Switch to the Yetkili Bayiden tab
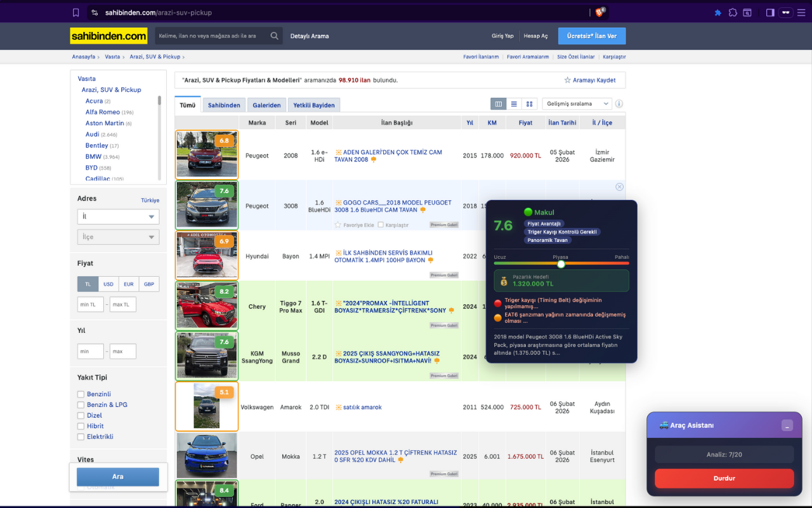812x508 pixels. click(314, 105)
